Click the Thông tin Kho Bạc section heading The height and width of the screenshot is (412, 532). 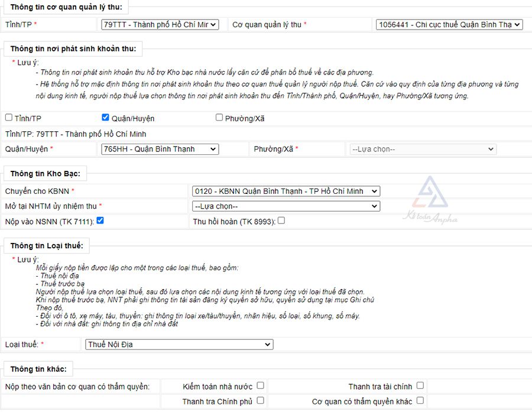click(x=46, y=174)
